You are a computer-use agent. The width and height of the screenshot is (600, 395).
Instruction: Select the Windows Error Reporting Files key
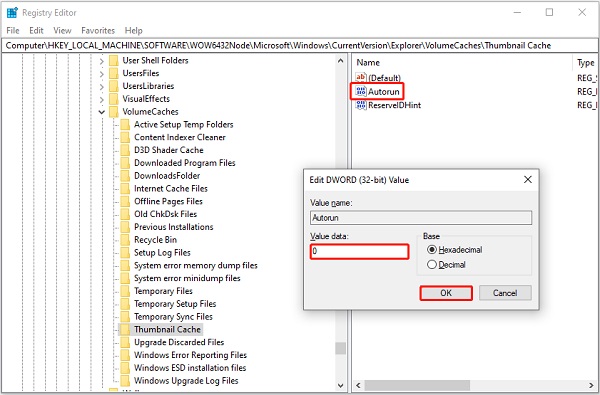click(190, 355)
